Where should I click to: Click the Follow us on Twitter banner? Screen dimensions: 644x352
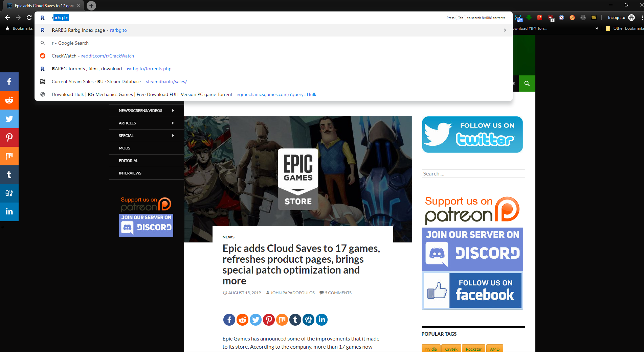tap(472, 135)
